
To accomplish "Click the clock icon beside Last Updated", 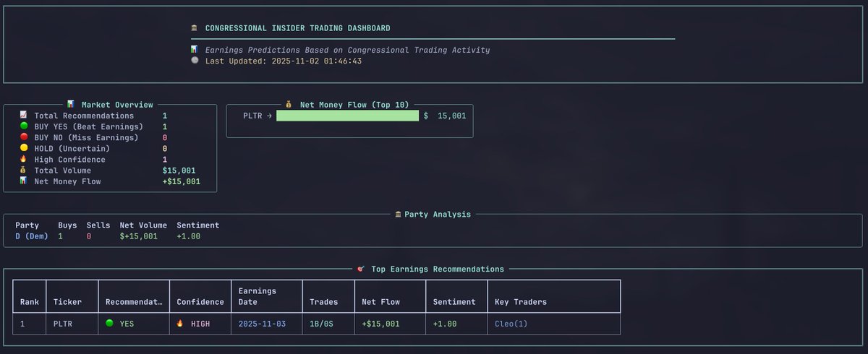I will (194, 61).
